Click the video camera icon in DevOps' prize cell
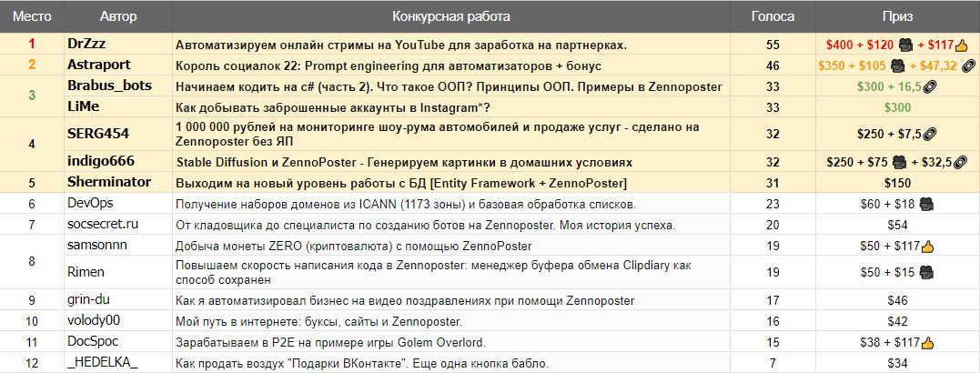Image resolution: width=980 pixels, height=373 pixels. 927,204
